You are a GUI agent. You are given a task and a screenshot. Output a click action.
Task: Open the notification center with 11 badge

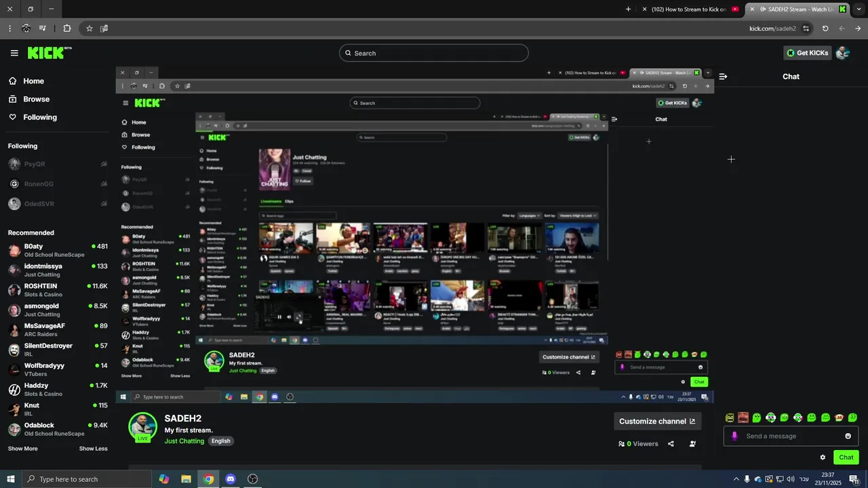(854, 479)
